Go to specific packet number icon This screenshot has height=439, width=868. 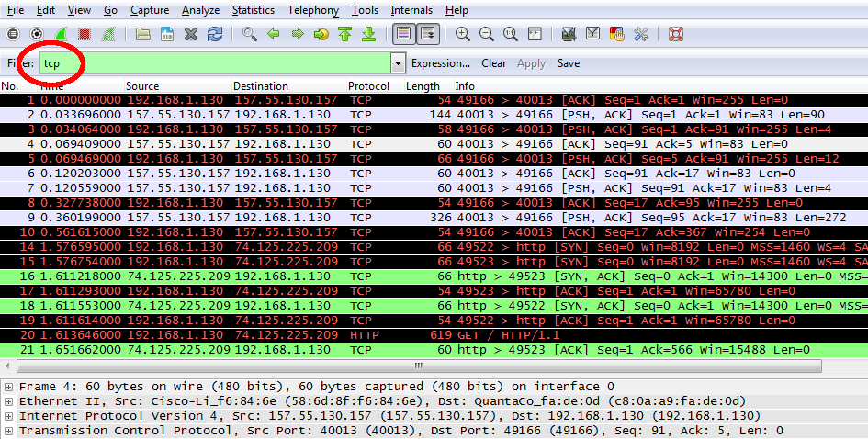(321, 34)
